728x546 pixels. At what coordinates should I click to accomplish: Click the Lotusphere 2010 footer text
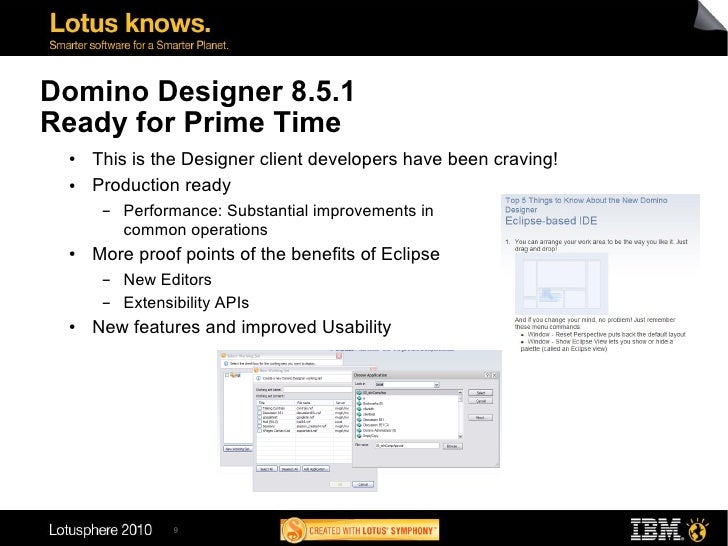[100, 530]
